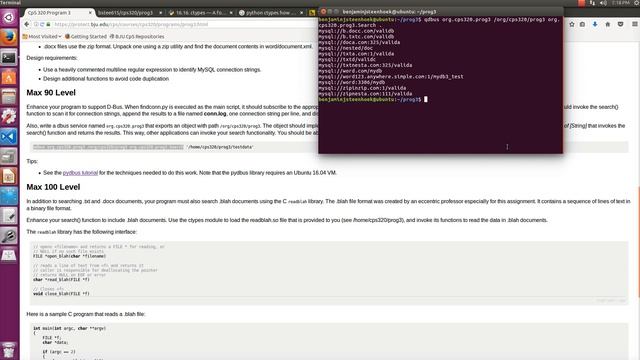Bookmark this page with the star icon

[571, 24]
